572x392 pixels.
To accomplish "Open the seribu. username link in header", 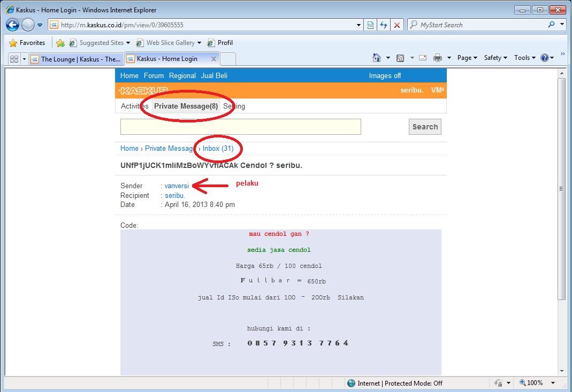I will pos(412,90).
